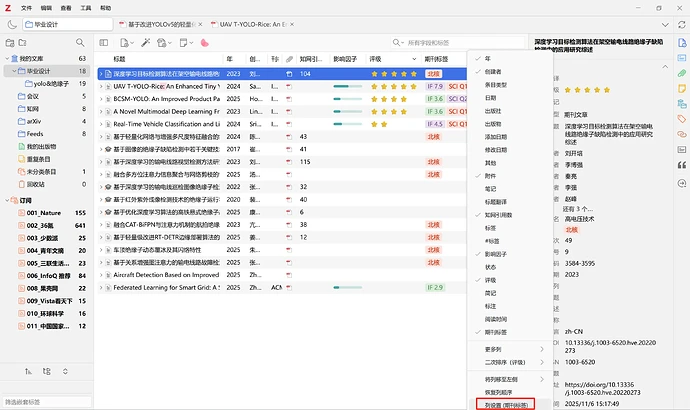
Task: Open the 更多列 submenu
Action: (x=510, y=349)
